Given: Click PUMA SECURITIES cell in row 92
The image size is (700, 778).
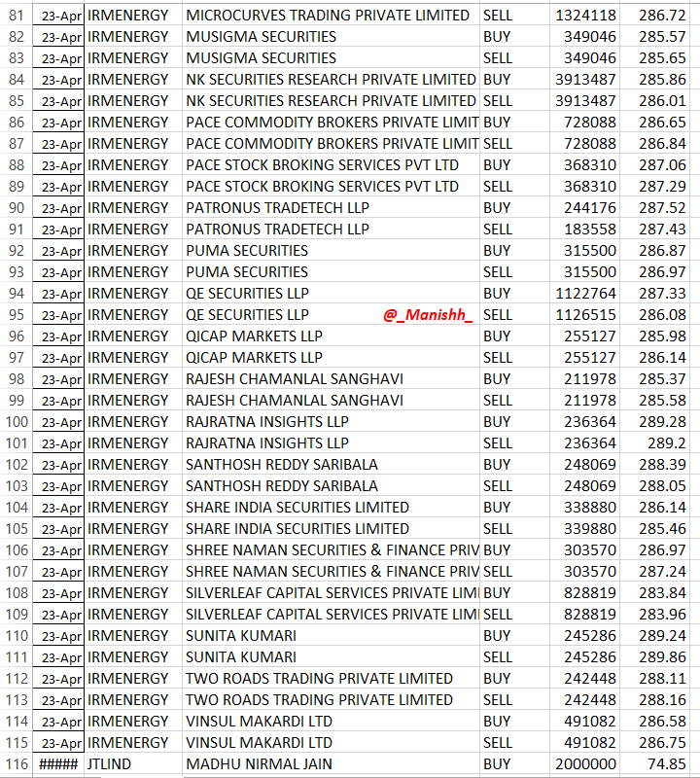Looking at the screenshot, I should tap(331, 251).
